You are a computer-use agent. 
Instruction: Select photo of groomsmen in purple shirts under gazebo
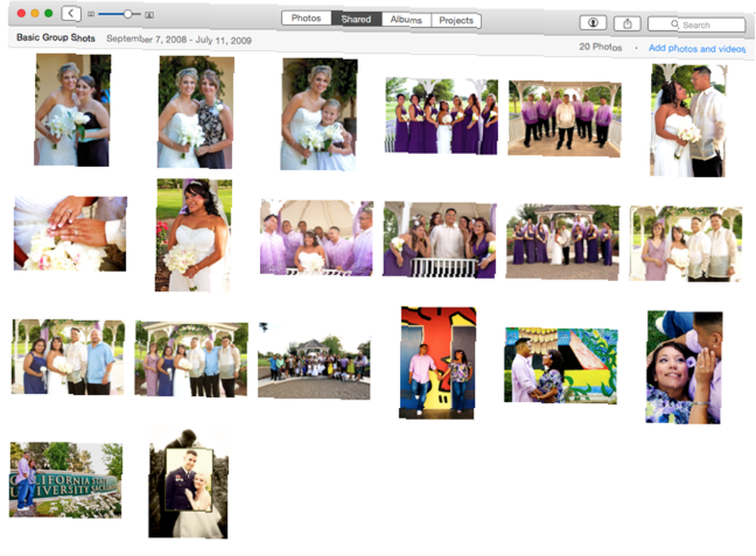(565, 119)
